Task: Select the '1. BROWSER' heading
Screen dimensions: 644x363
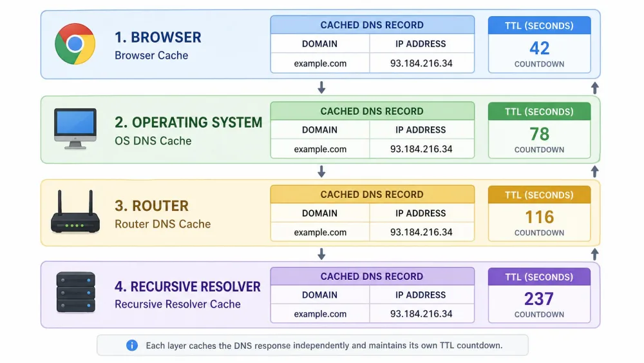Action: point(158,37)
